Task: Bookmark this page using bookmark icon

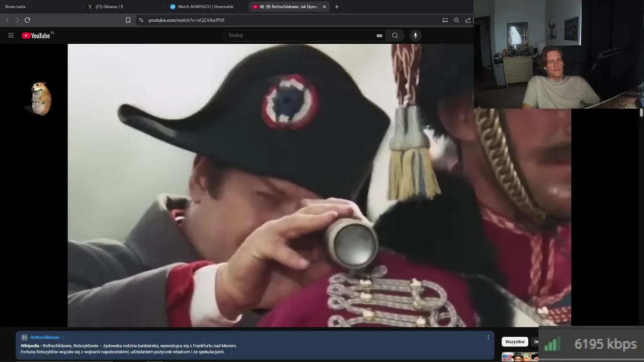Action: (128, 20)
